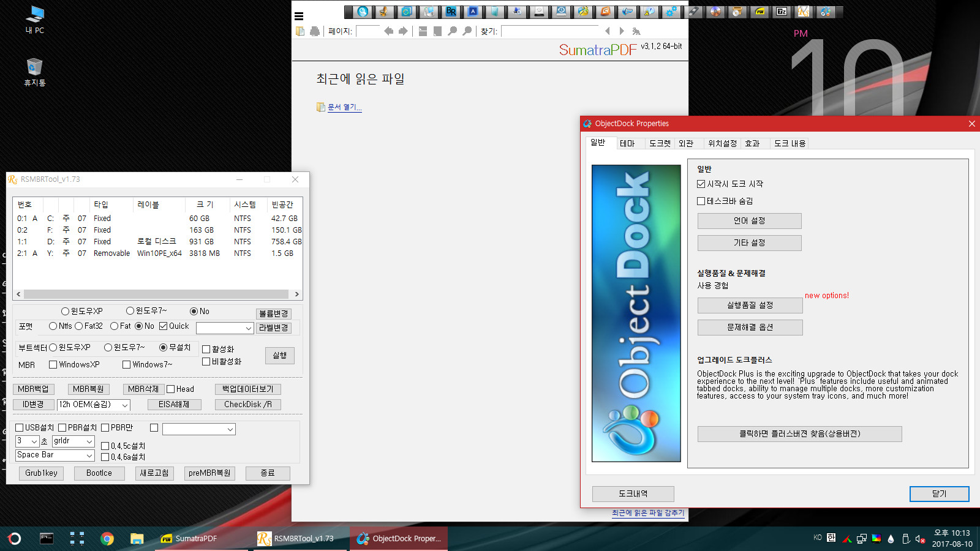This screenshot has height=551, width=980.
Task: Click the zoom in magnifier in SumatraPDF
Action: coord(467,31)
